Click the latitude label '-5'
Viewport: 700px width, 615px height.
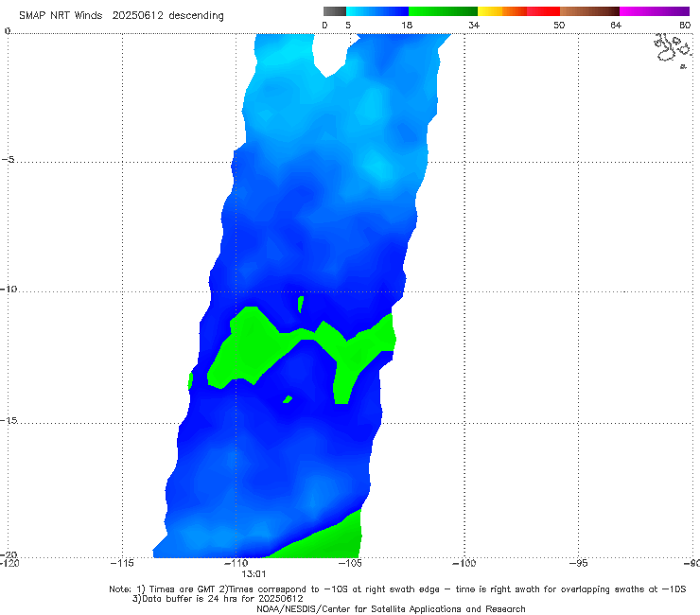(9, 160)
